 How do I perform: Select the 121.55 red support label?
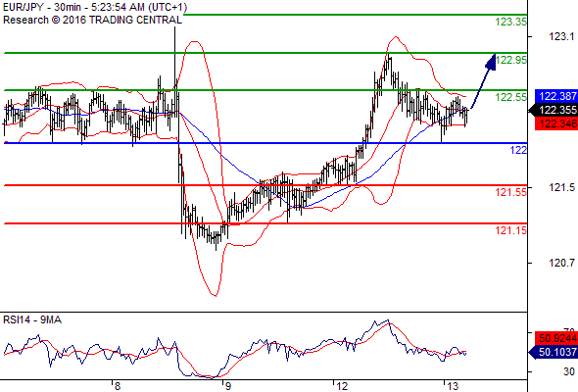pos(510,192)
